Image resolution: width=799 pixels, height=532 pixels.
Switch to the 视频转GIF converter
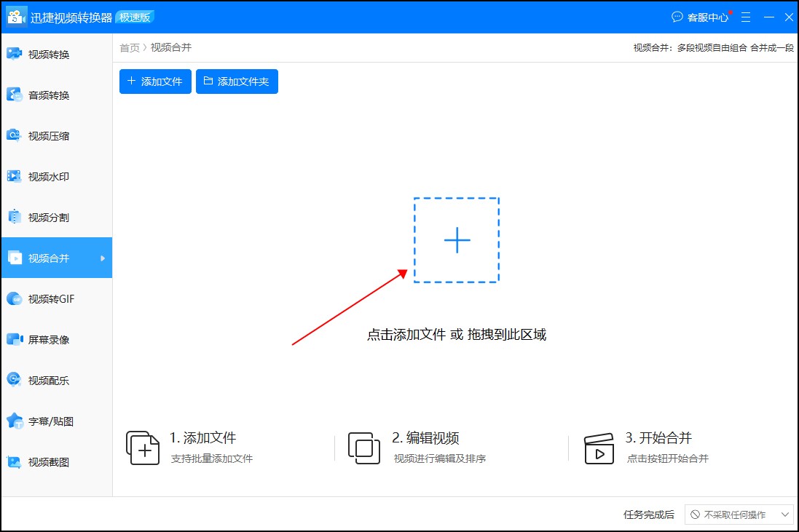(44, 298)
